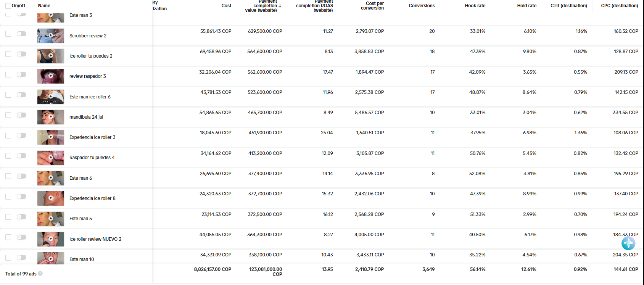Play the "Experiencia ice roller 3" video preview
The image size is (644, 285).
tap(51, 137)
